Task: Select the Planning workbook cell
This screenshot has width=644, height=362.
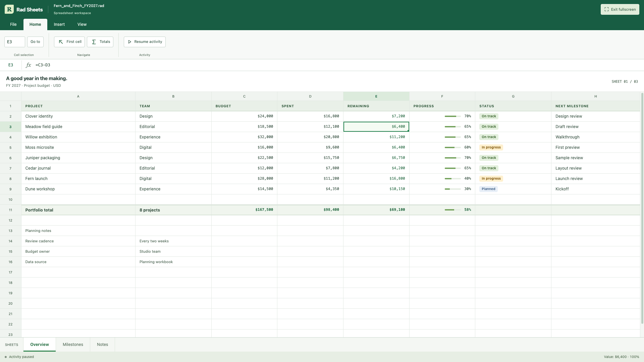Action: pos(173,262)
